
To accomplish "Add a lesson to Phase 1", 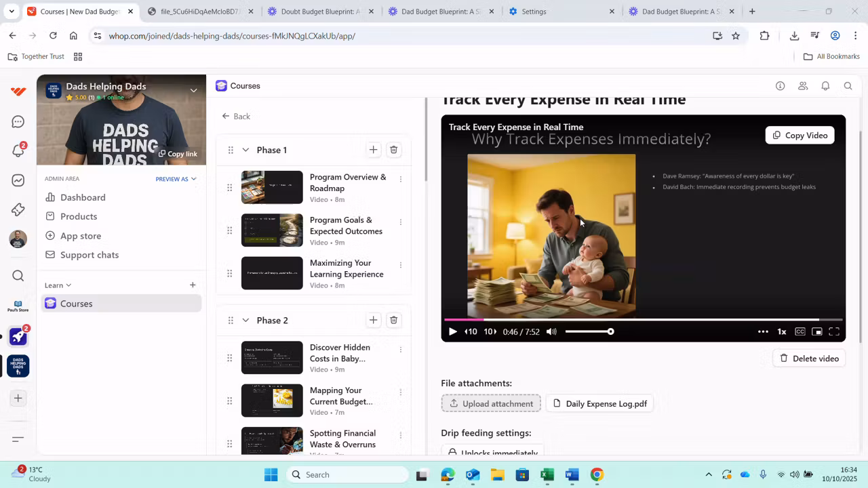I will point(373,150).
